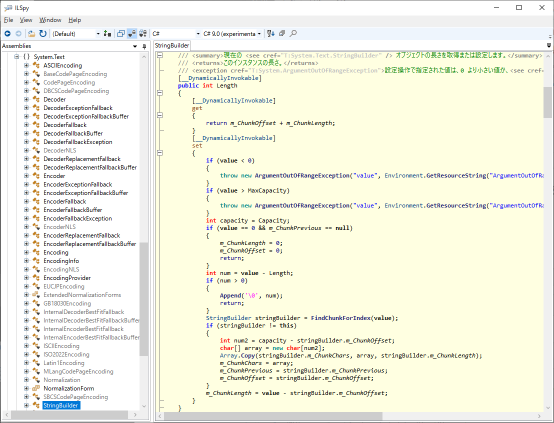Click the ASCIIEncoding class icon

pyautogui.click(x=36, y=65)
